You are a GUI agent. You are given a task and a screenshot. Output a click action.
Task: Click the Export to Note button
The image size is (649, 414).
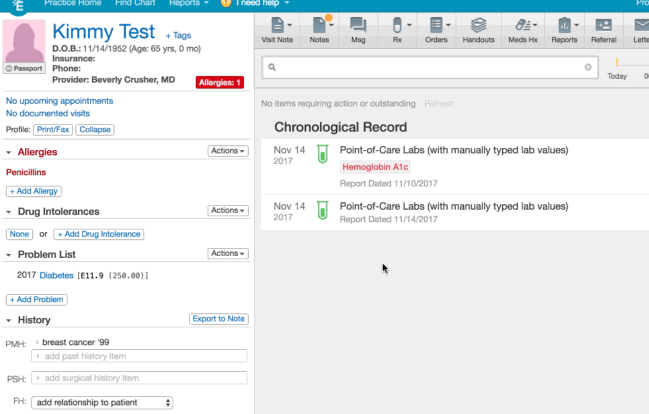pos(219,319)
